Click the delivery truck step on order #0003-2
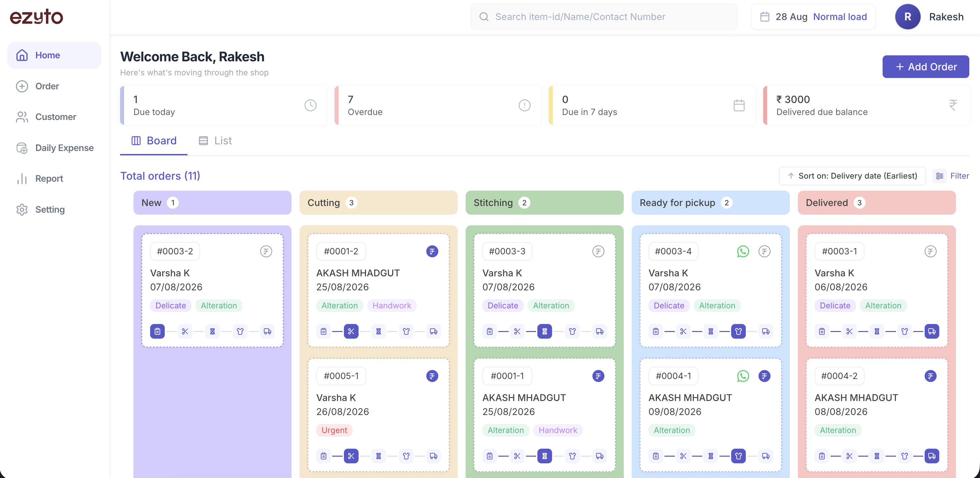The width and height of the screenshot is (980, 478). (268, 331)
